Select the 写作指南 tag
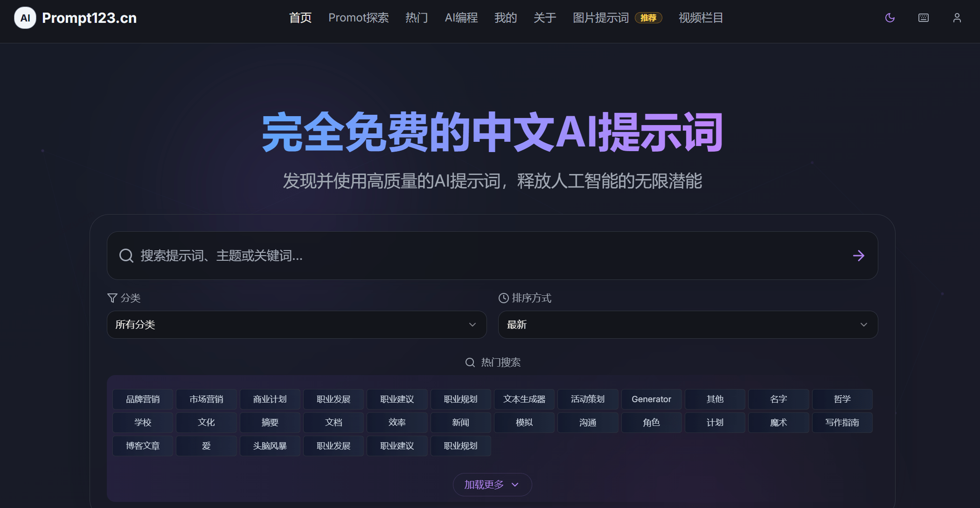The width and height of the screenshot is (980, 508). pyautogui.click(x=842, y=423)
